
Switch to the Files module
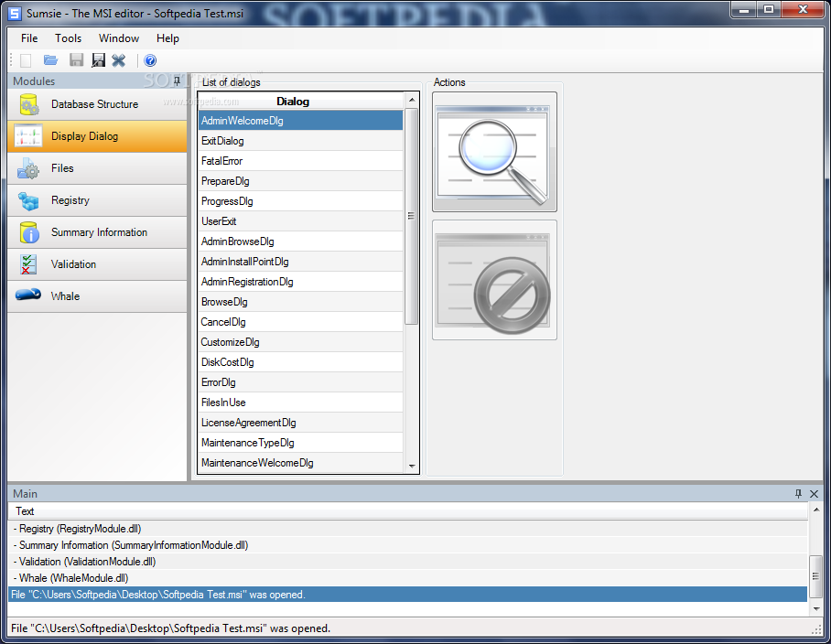(x=97, y=168)
